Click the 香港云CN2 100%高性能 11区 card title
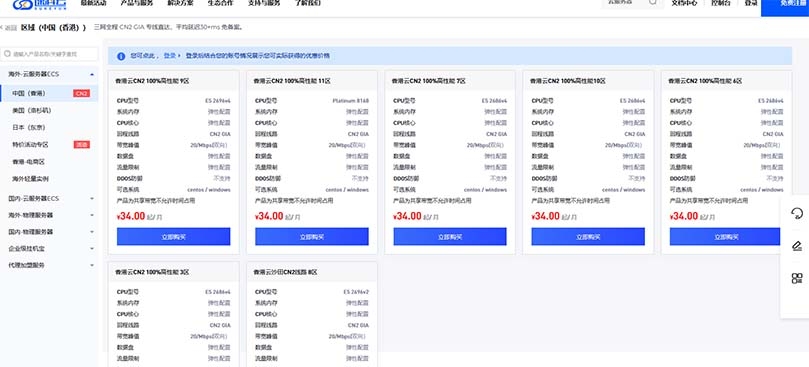Viewport: 809px width, 367px height. 292,81
